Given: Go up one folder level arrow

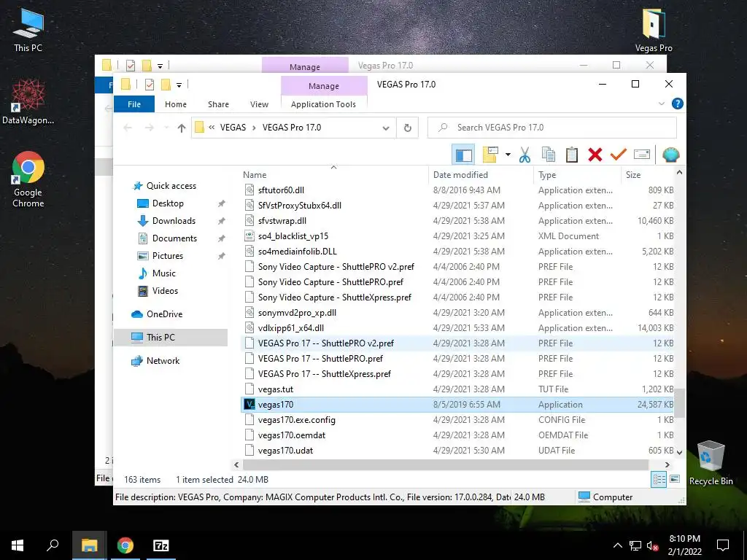Looking at the screenshot, I should click(x=181, y=128).
